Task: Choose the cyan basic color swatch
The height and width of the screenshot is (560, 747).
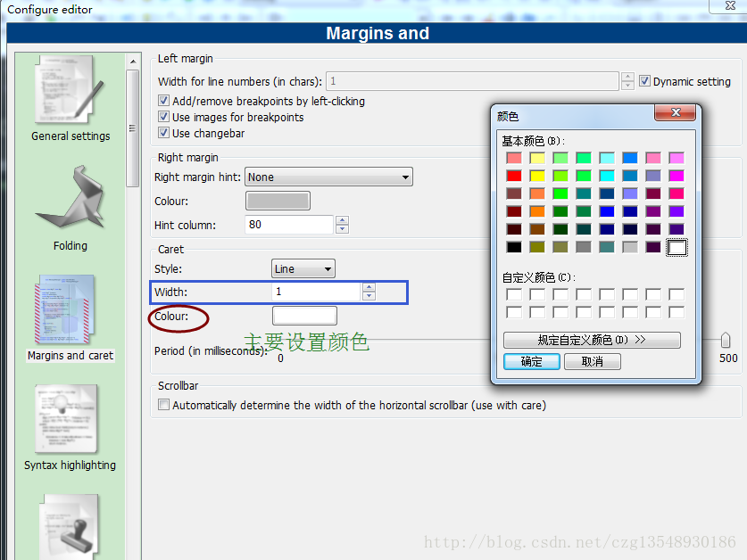Action: (607, 176)
